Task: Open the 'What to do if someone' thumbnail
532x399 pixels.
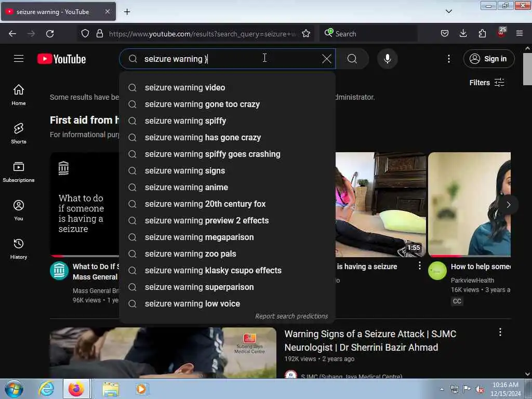Action: pos(85,205)
